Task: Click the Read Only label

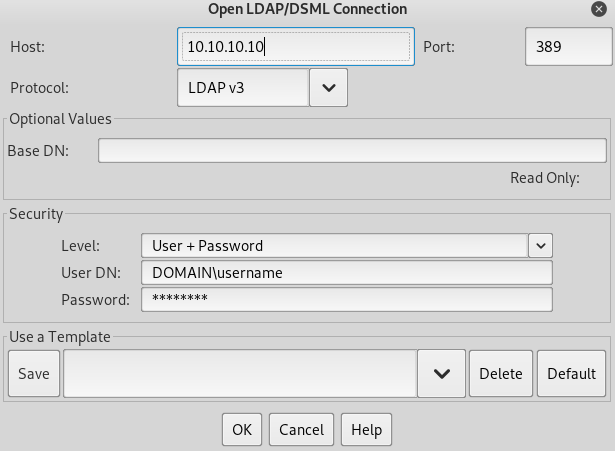Action: click(x=544, y=178)
